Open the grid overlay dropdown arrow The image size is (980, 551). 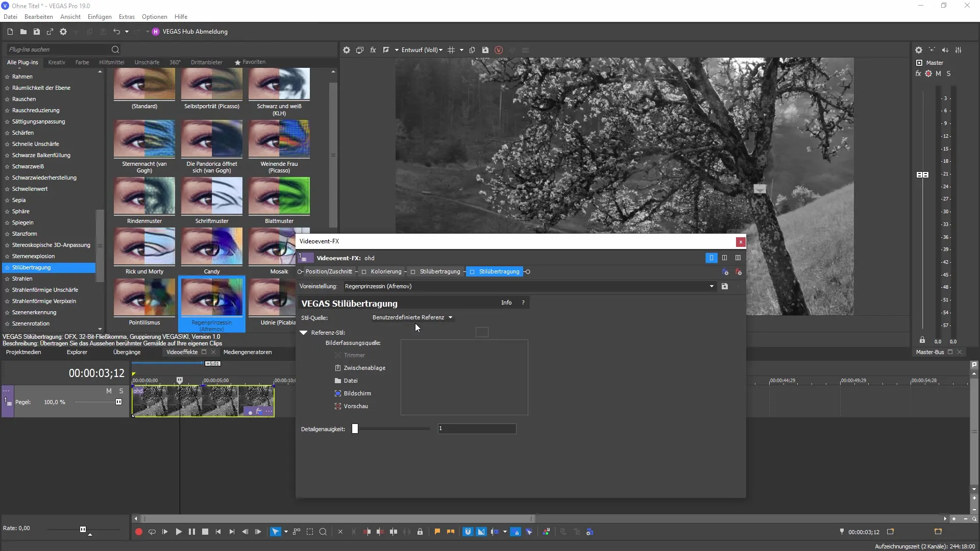(x=461, y=50)
